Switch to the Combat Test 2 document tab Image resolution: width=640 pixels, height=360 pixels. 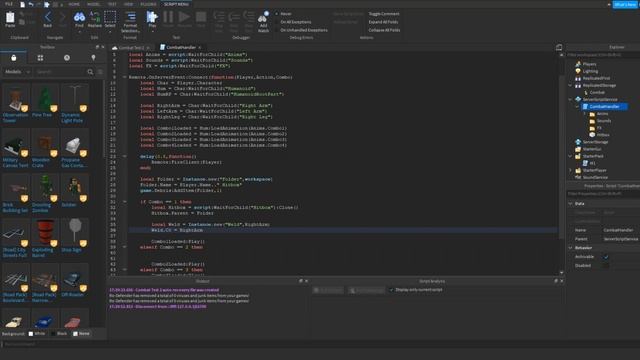click(131, 48)
